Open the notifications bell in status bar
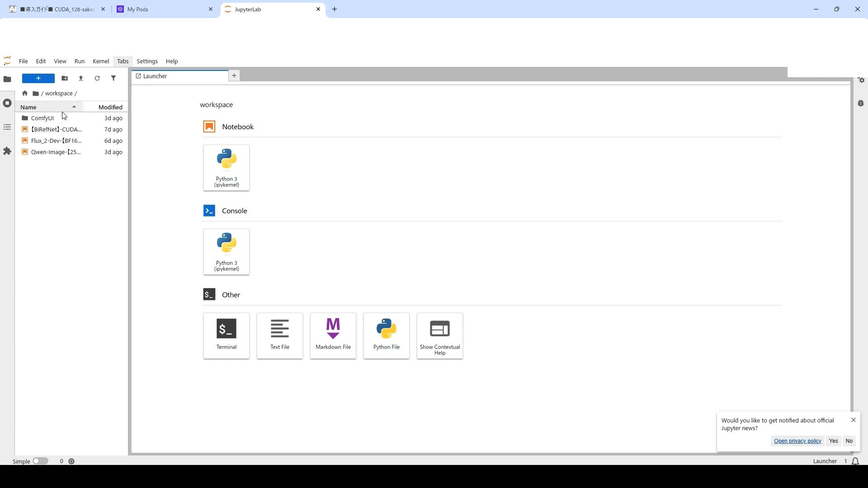This screenshot has width=868, height=488. pos(855,461)
